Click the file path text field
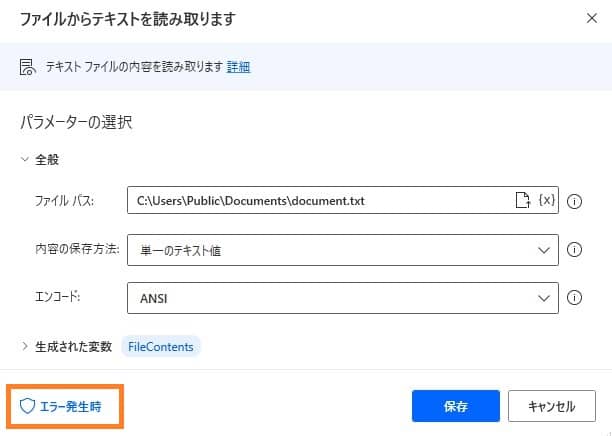Screen dimensions: 612x436 pos(318,201)
